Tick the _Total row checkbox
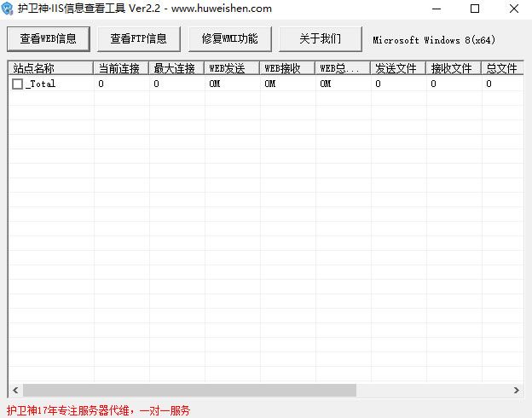Viewport: 532px width, 418px height. pyautogui.click(x=18, y=84)
